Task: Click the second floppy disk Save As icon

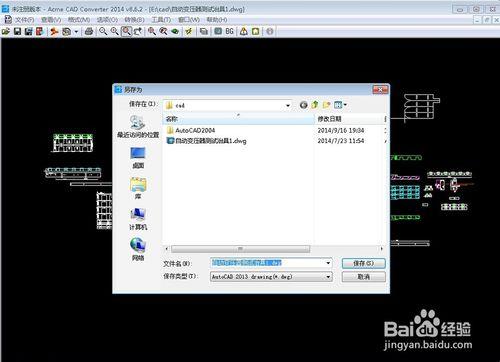Action: pyautogui.click(x=29, y=32)
